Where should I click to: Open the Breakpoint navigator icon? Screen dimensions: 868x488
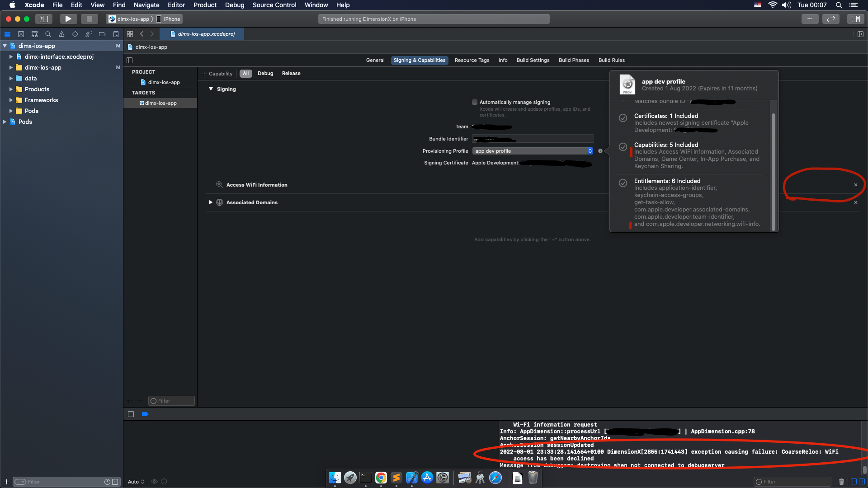pyautogui.click(x=102, y=34)
